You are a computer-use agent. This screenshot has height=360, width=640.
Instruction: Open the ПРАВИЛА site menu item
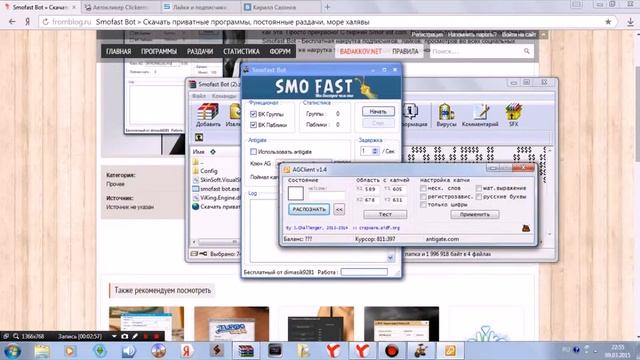(405, 51)
